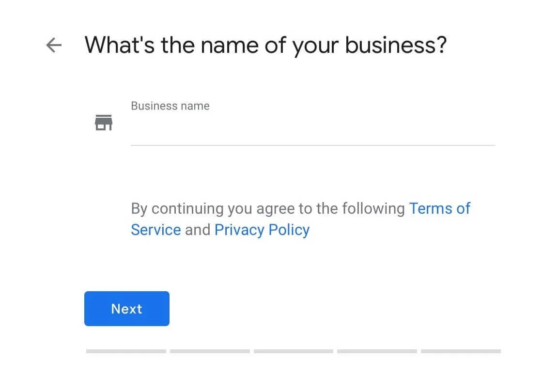The image size is (558, 392).
Task: Click the word 'and' between the links
Action: point(198,230)
